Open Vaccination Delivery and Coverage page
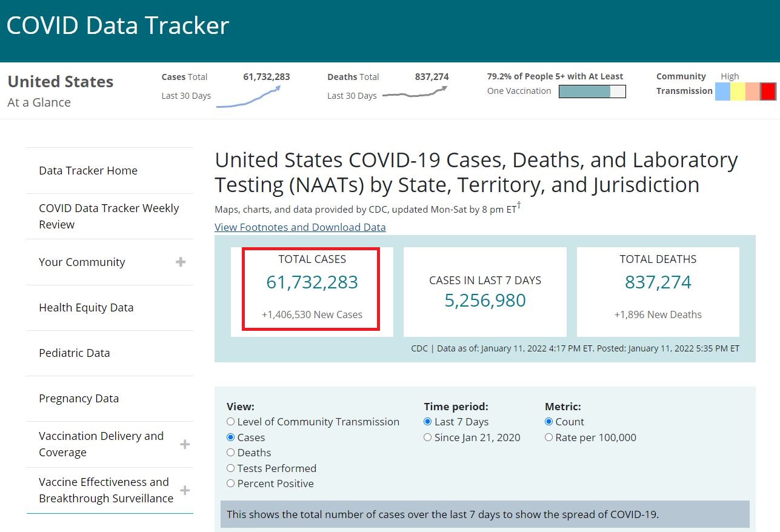 [101, 444]
